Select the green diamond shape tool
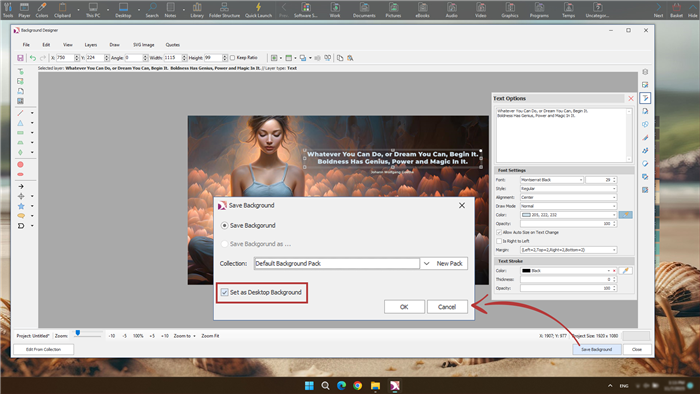 click(x=21, y=152)
